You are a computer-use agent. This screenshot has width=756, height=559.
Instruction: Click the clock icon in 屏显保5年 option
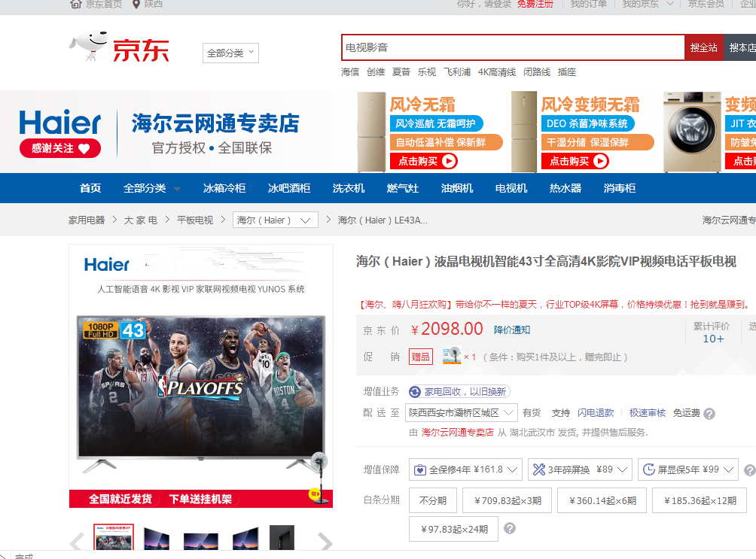pos(649,469)
